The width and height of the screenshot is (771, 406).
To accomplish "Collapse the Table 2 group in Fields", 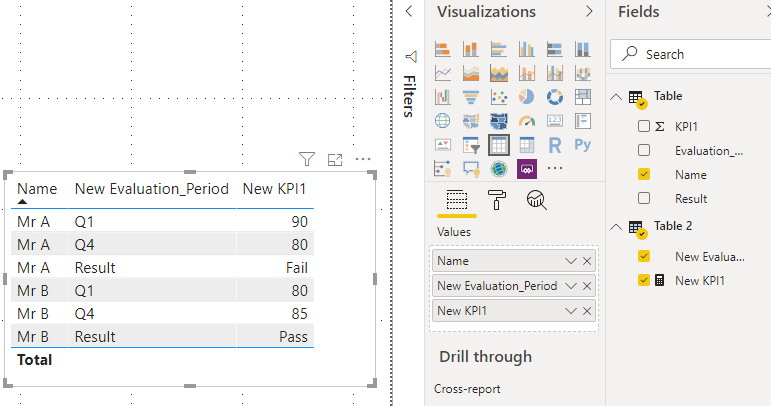I will pos(616,227).
